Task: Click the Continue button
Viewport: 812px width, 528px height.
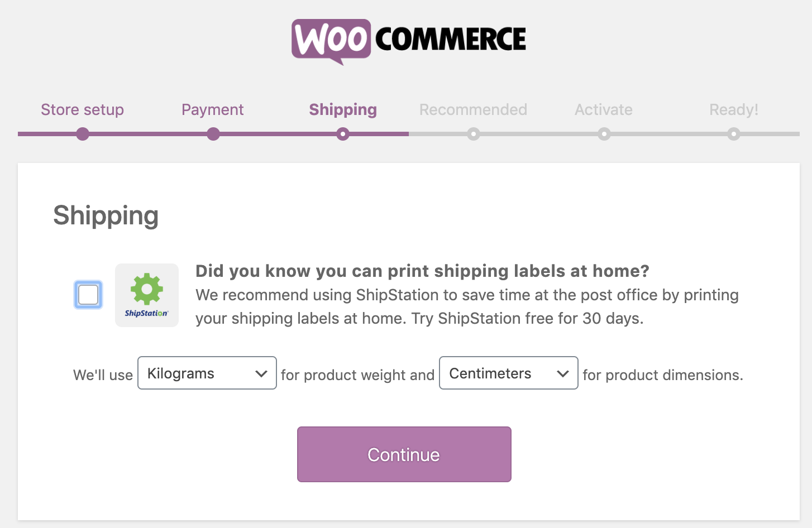Action: (x=404, y=454)
